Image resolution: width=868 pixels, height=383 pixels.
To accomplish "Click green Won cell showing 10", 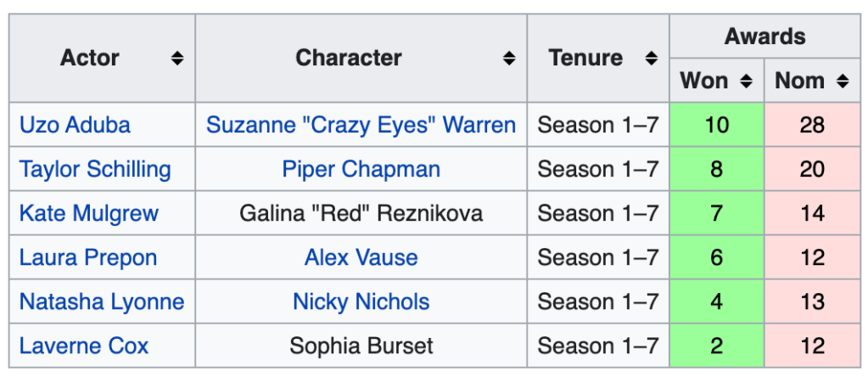I will [716, 126].
